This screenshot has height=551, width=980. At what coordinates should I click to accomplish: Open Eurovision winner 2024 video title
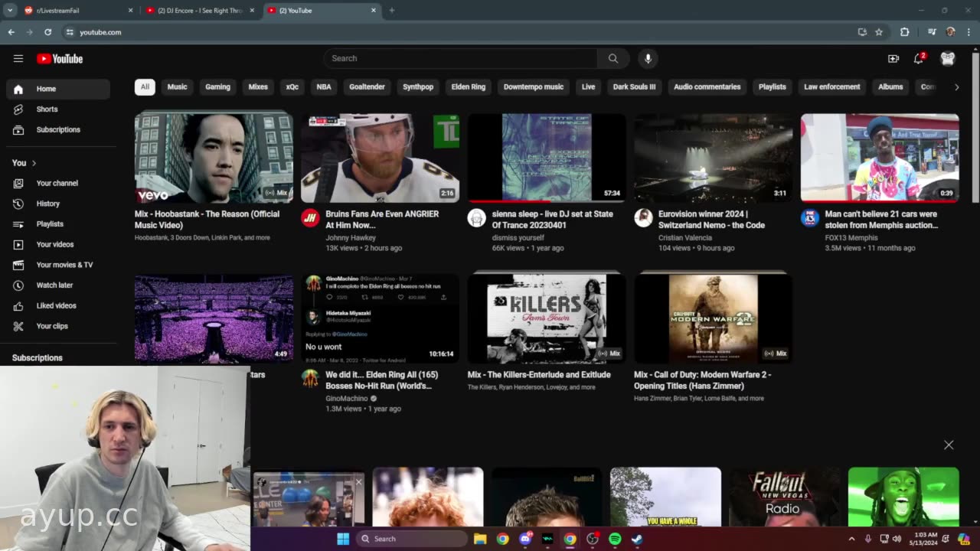pyautogui.click(x=711, y=220)
